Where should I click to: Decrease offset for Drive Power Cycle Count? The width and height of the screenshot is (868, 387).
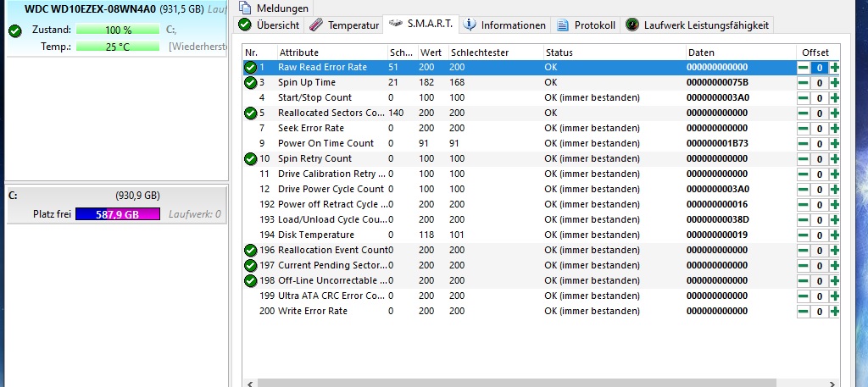(804, 189)
